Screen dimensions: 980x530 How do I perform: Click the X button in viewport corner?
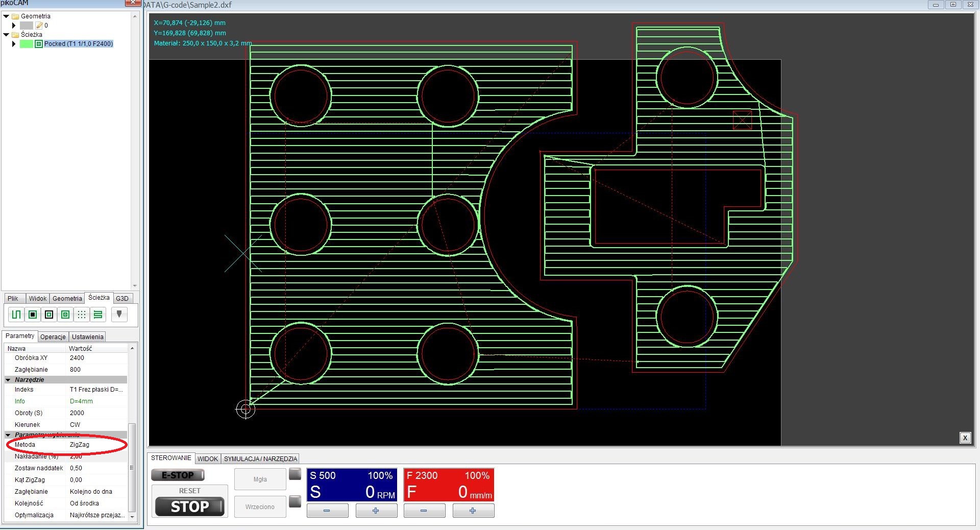click(965, 438)
